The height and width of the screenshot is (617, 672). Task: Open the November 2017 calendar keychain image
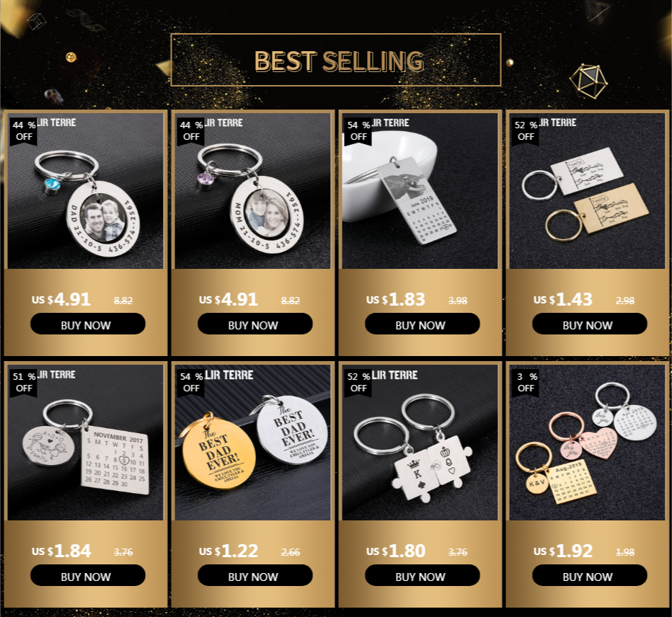(x=86, y=443)
